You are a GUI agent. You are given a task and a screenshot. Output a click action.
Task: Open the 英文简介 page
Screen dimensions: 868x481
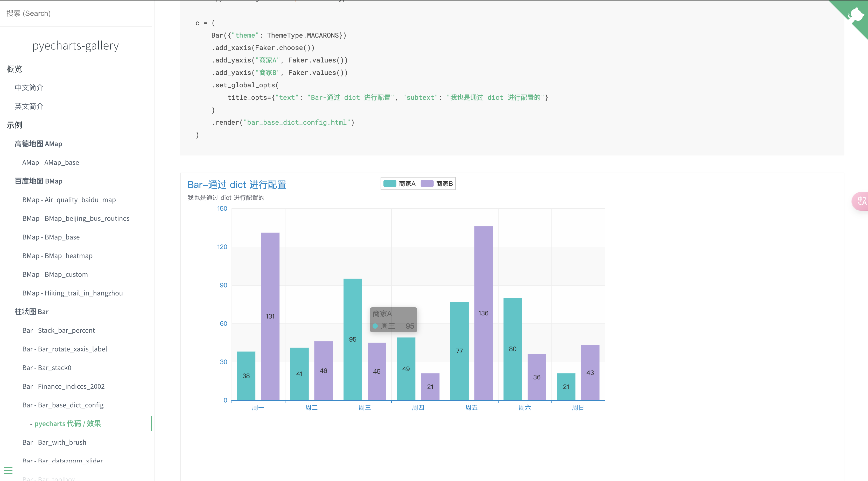click(29, 107)
